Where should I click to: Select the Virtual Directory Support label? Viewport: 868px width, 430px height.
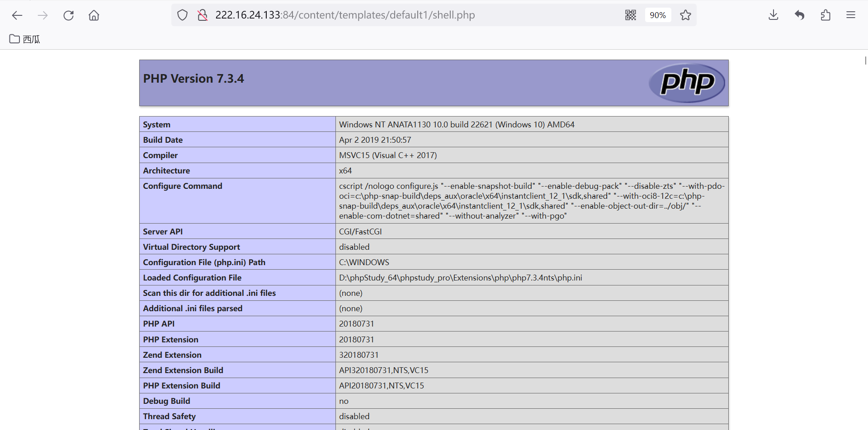point(191,247)
